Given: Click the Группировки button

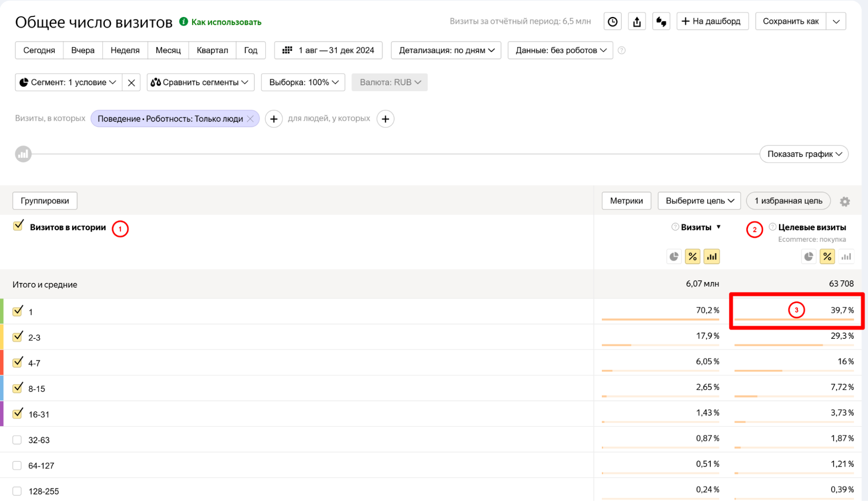Looking at the screenshot, I should click(x=45, y=201).
